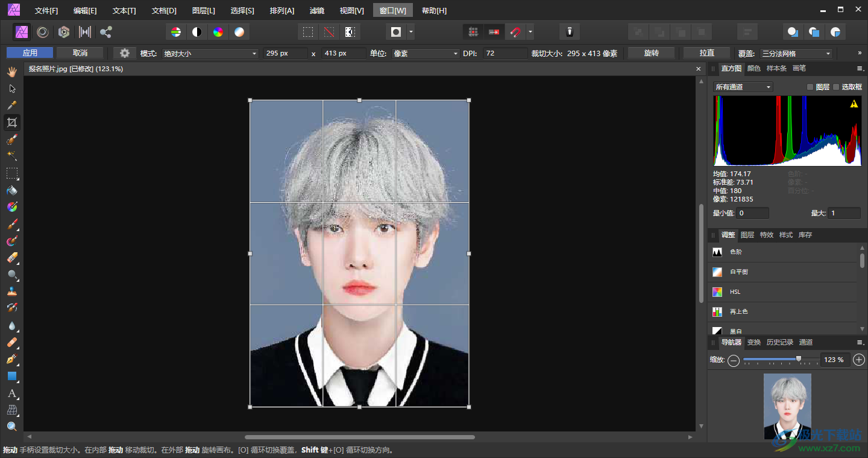Switch to Export Persona
Image resolution: width=868 pixels, height=458 pixels.
pos(106,32)
